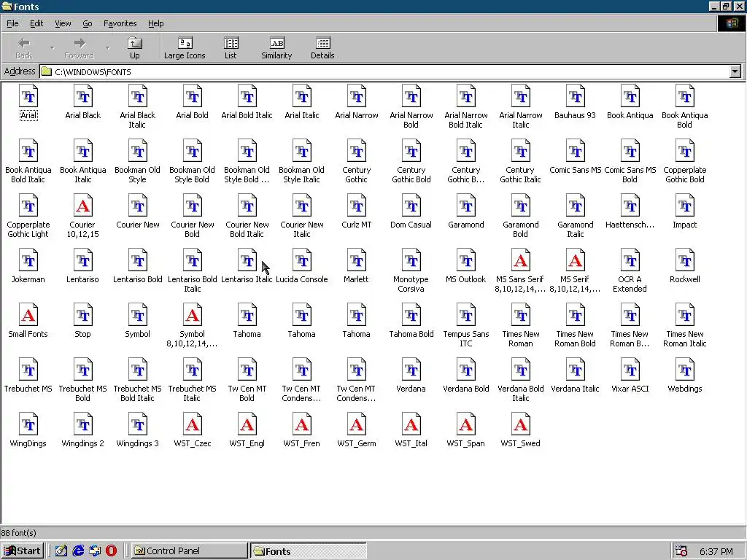Click the Tahoma Bold font icon
The image size is (747, 560).
[411, 316]
